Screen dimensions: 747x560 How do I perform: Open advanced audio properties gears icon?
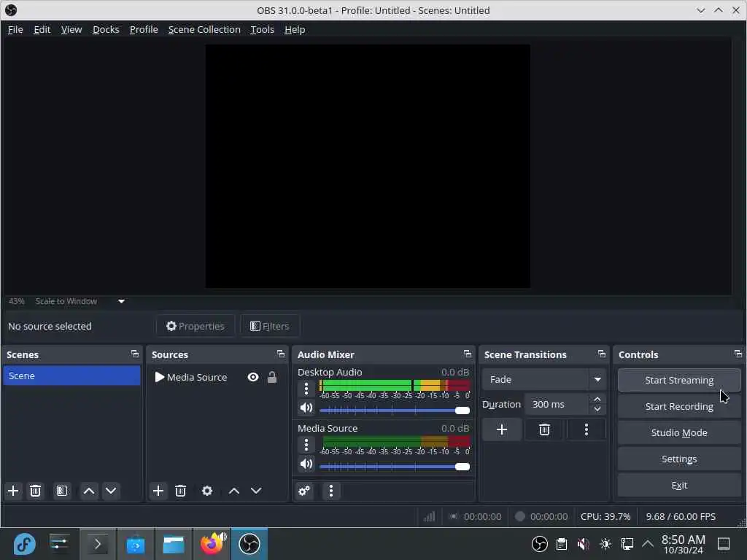point(304,491)
